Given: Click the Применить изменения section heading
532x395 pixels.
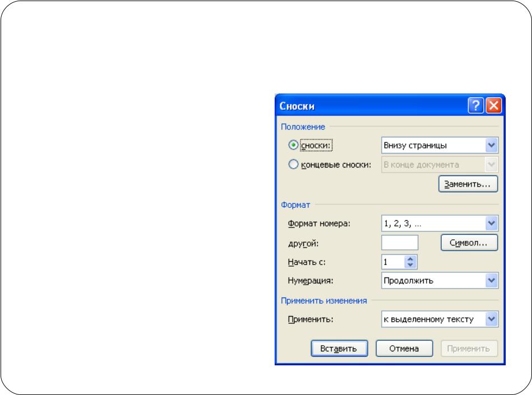Looking at the screenshot, I should 323,301.
